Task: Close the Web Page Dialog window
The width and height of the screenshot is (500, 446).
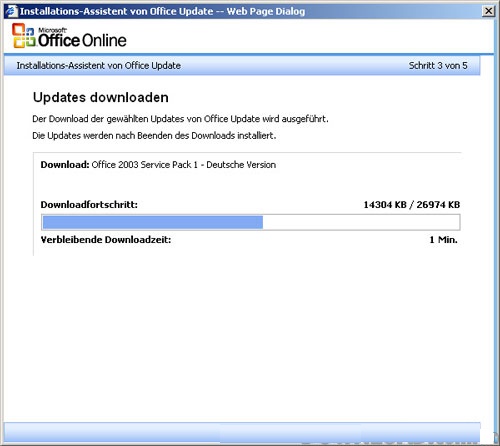Action: pyautogui.click(x=488, y=11)
